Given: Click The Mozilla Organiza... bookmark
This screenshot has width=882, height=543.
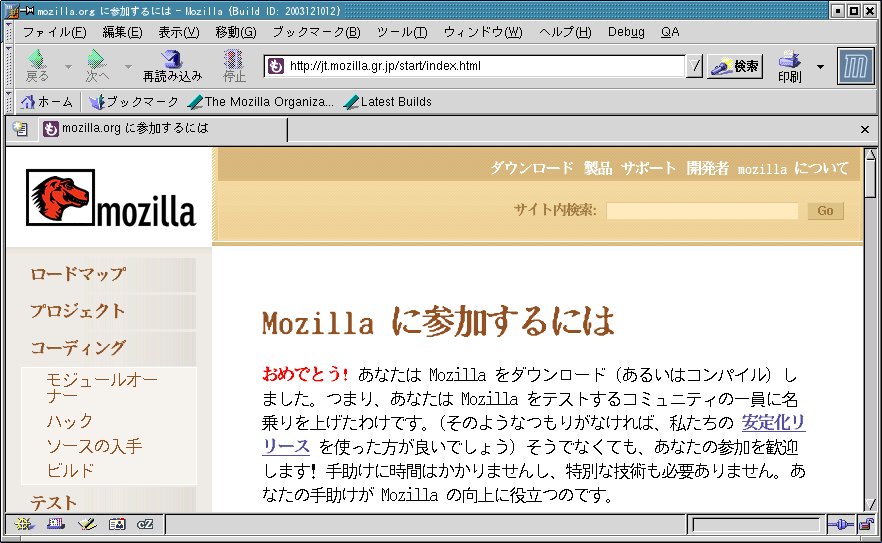Looking at the screenshot, I should coord(260,102).
